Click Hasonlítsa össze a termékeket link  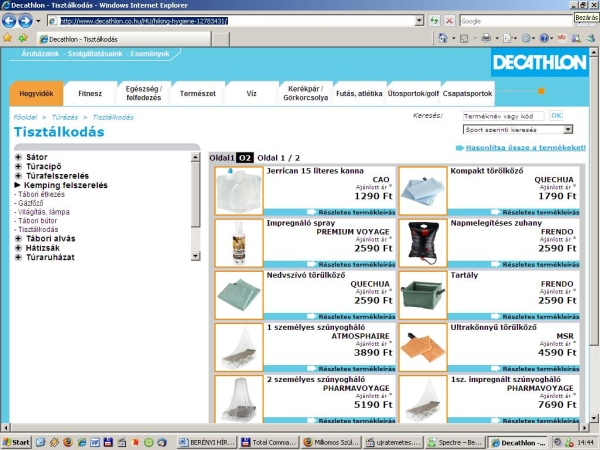525,148
